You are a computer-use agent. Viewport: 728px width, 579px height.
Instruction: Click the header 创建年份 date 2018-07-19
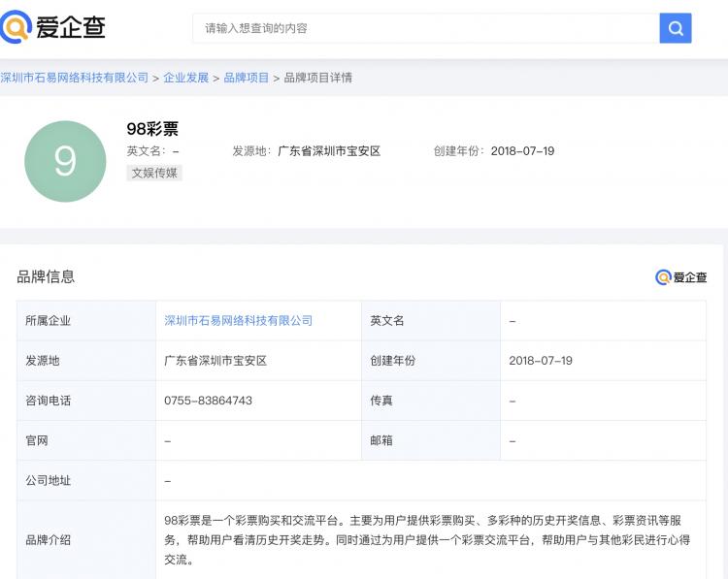tap(522, 151)
